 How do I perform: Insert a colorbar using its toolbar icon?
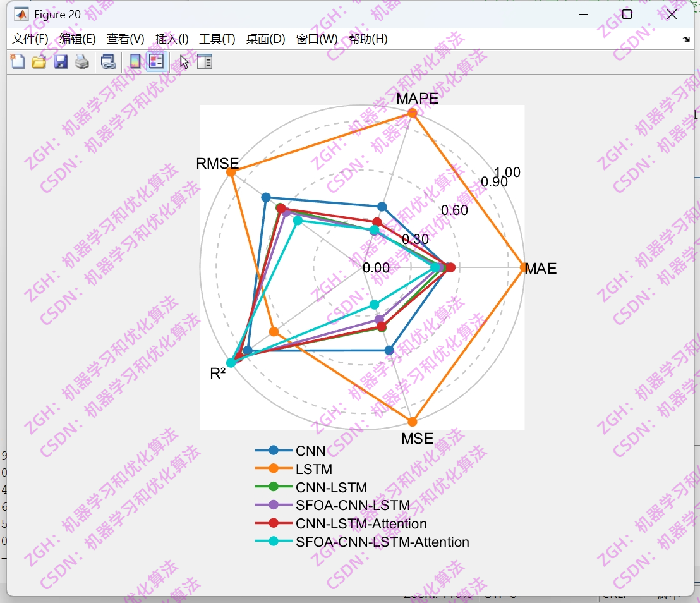(135, 61)
